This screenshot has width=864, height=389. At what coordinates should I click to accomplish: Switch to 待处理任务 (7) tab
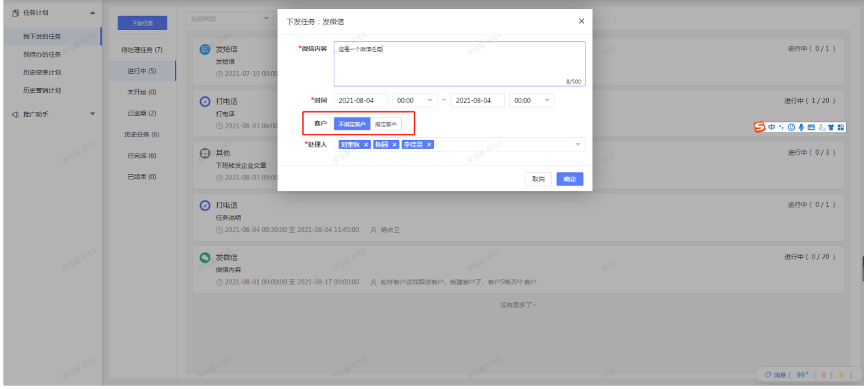[x=142, y=50]
